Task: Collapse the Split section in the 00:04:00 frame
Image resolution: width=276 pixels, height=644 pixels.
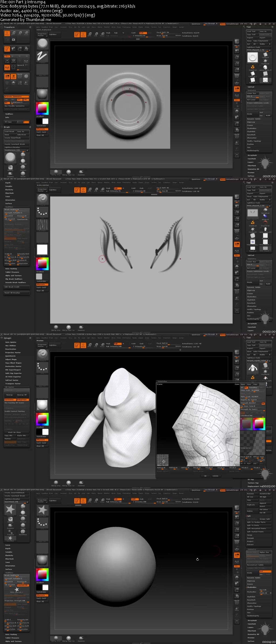Action: pos(249,516)
